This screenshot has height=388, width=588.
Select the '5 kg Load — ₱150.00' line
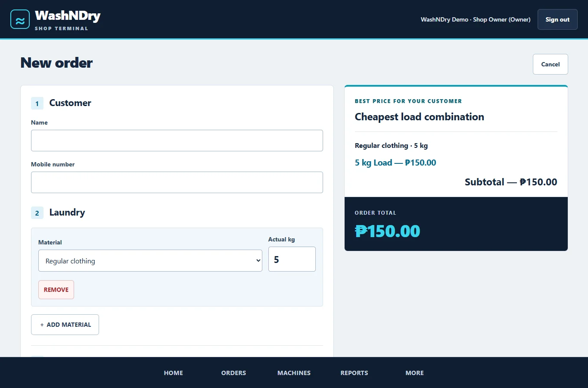click(395, 163)
